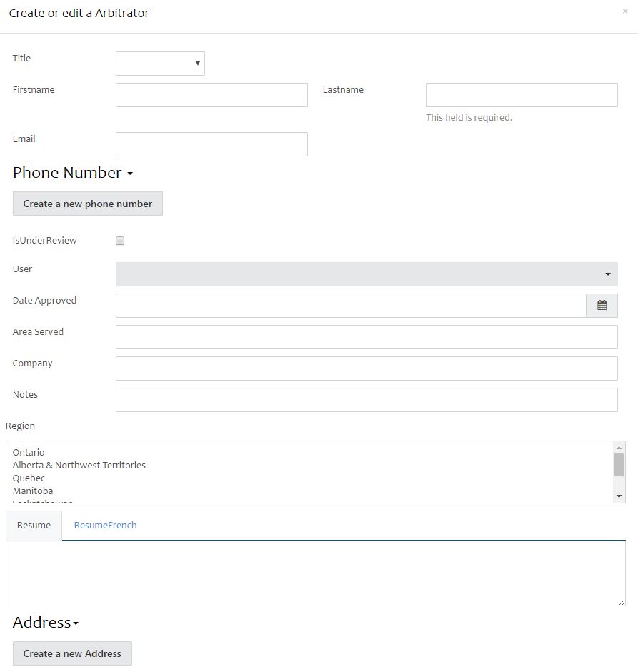Click the Resume text area resize handle
Screen dimensions: 638x672
click(x=622, y=602)
